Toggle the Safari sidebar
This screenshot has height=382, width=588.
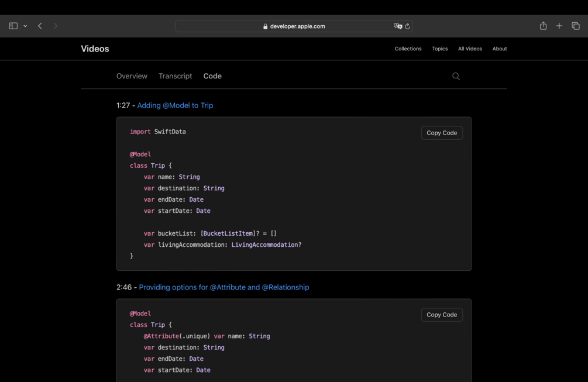[13, 26]
